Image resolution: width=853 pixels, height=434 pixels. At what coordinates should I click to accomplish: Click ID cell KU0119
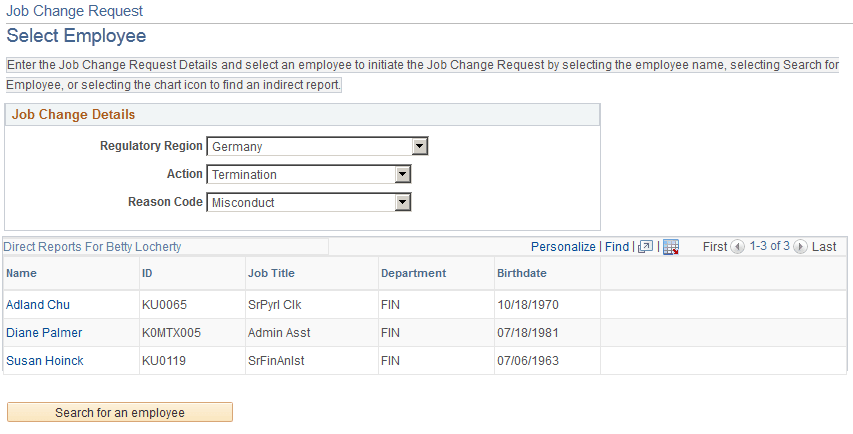point(164,361)
